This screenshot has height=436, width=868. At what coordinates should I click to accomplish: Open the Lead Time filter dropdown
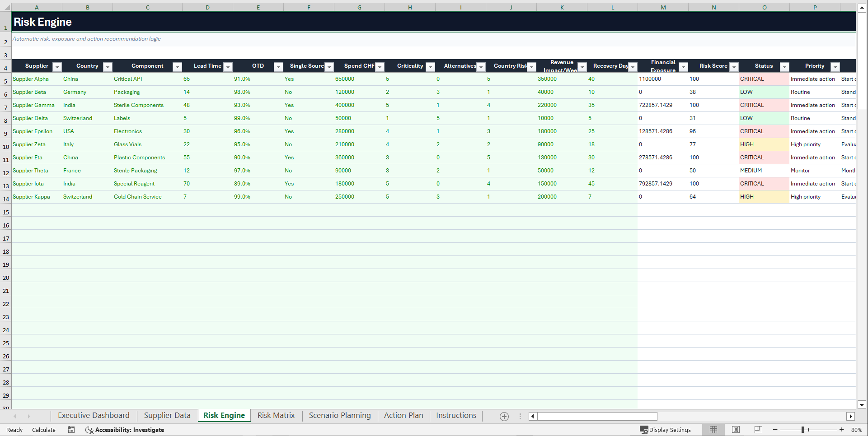[228, 67]
